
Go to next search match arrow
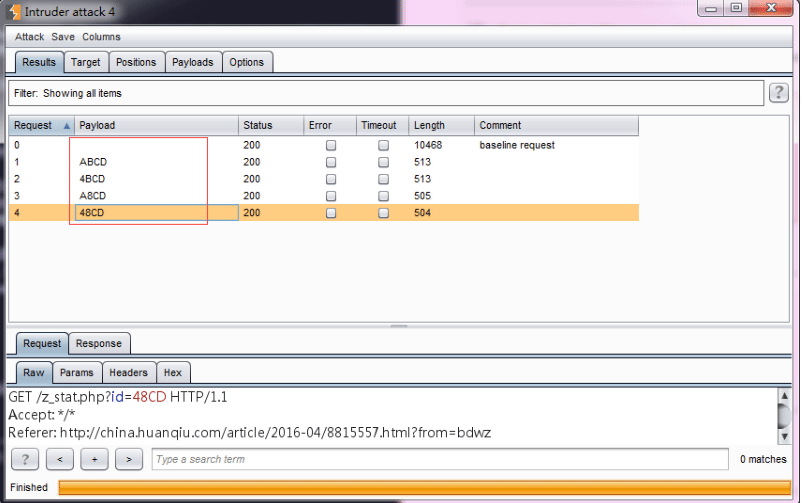click(x=129, y=459)
